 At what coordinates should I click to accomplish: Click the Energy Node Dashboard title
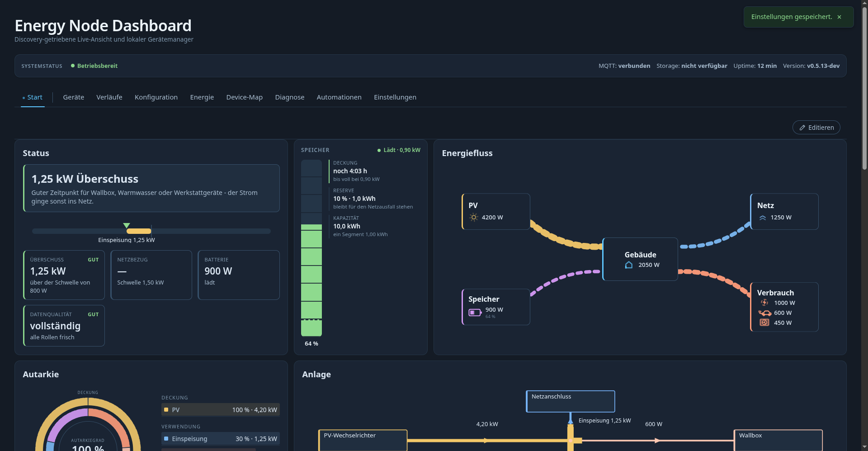[103, 26]
